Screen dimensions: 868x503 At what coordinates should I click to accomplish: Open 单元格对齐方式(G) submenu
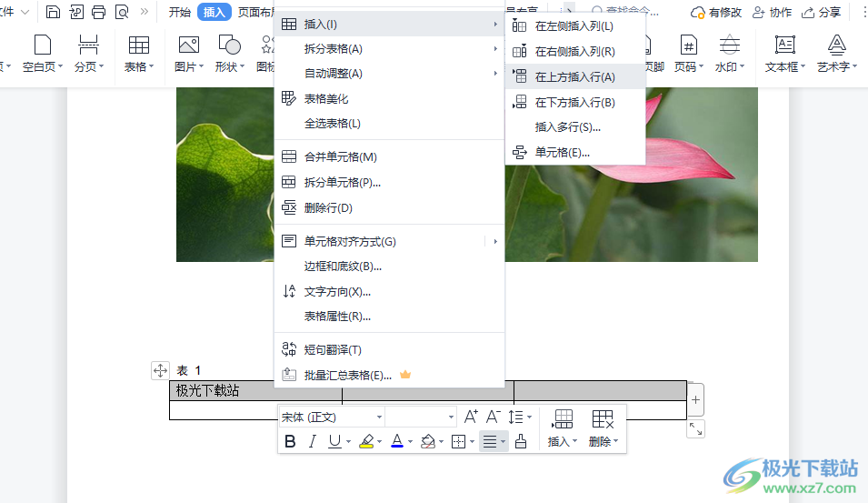tap(389, 242)
